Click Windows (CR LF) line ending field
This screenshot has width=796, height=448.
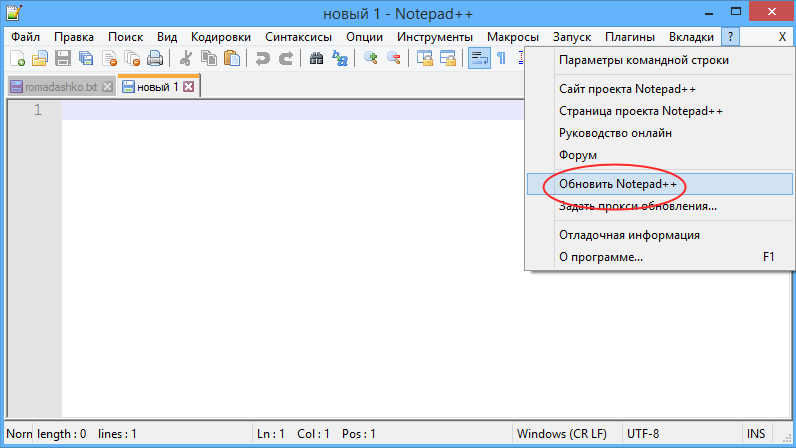pyautogui.click(x=562, y=434)
